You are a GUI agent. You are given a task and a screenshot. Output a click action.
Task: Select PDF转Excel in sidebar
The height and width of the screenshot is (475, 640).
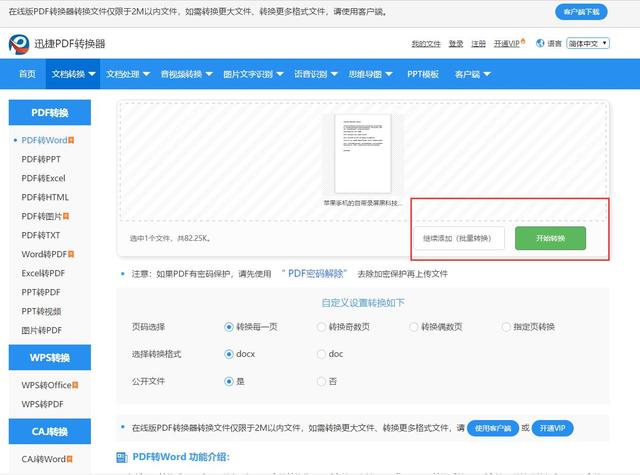pos(43,178)
